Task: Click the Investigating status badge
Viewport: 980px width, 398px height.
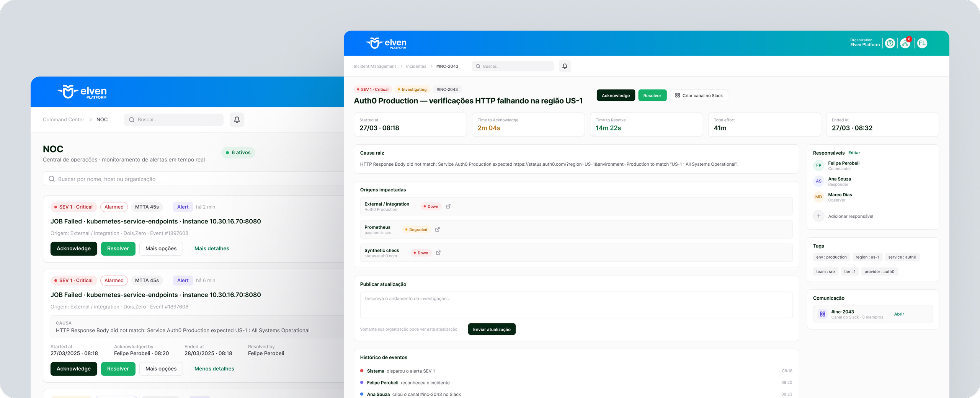Action: (412, 90)
